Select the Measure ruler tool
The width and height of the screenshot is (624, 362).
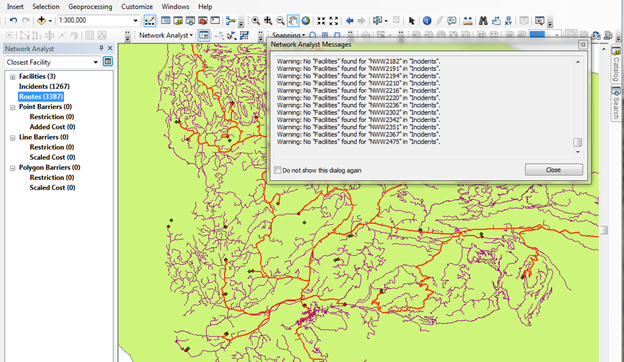pos(468,20)
